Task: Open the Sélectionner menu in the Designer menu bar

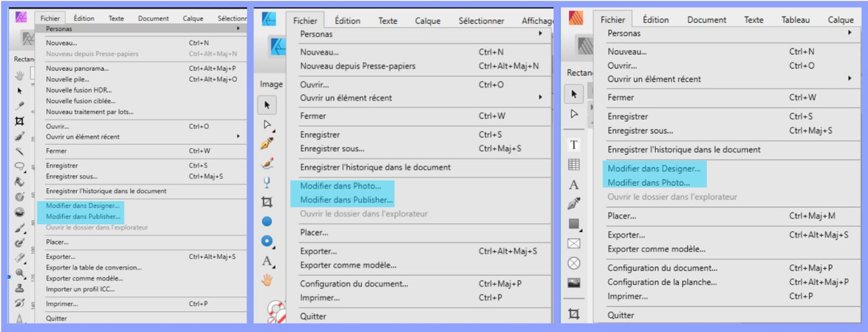Action: pyautogui.click(x=481, y=20)
